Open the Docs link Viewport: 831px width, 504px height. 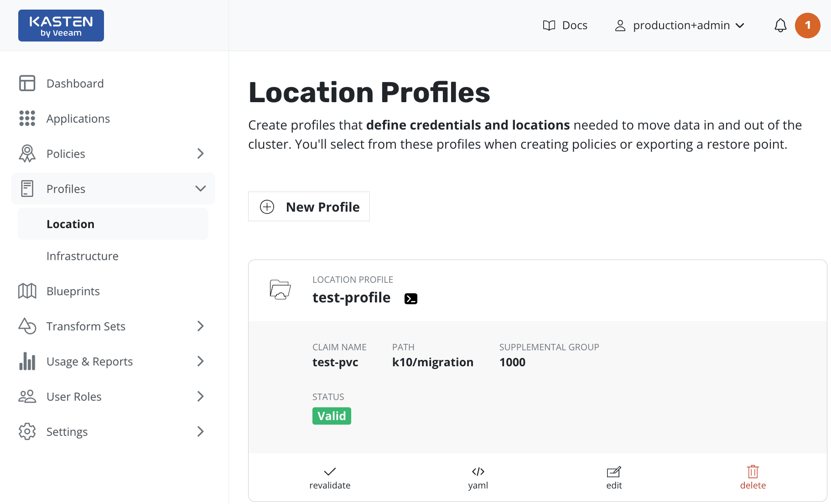tap(565, 26)
